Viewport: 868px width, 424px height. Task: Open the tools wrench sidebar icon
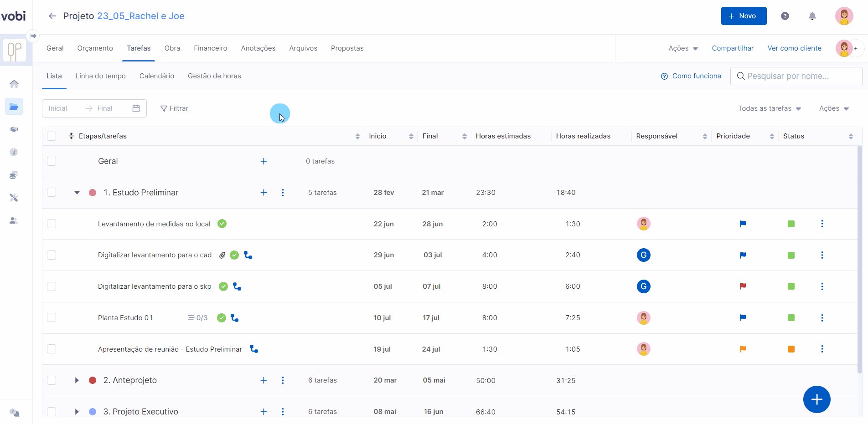coord(14,198)
